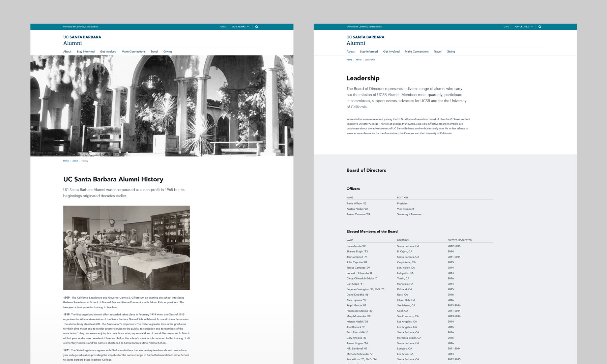Image resolution: width=607 pixels, height=364 pixels.
Task: Click the arched courtyard hero image
Action: click(162, 105)
